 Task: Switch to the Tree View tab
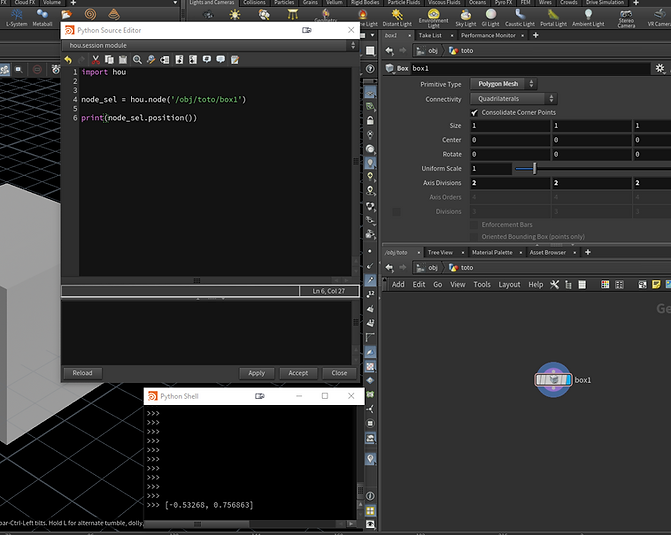click(x=440, y=253)
